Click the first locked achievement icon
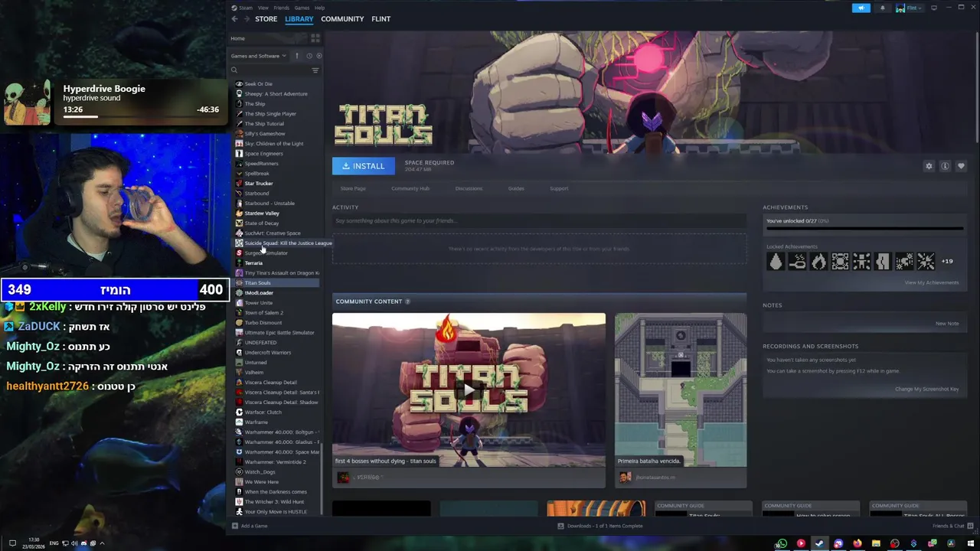 pyautogui.click(x=776, y=262)
